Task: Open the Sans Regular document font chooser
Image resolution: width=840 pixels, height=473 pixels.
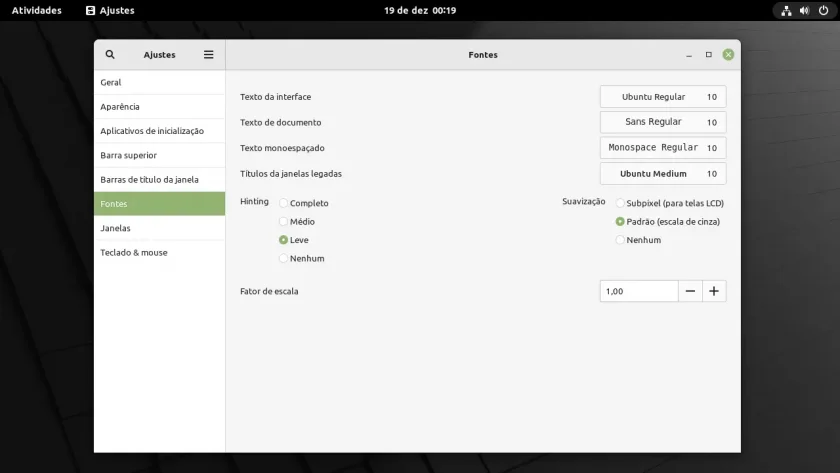Action: (x=663, y=122)
